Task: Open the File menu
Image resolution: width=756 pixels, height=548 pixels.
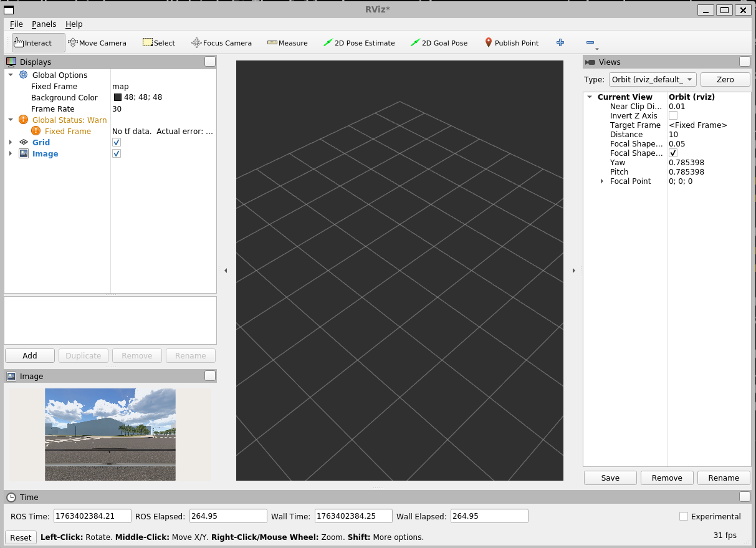Action: coord(16,24)
